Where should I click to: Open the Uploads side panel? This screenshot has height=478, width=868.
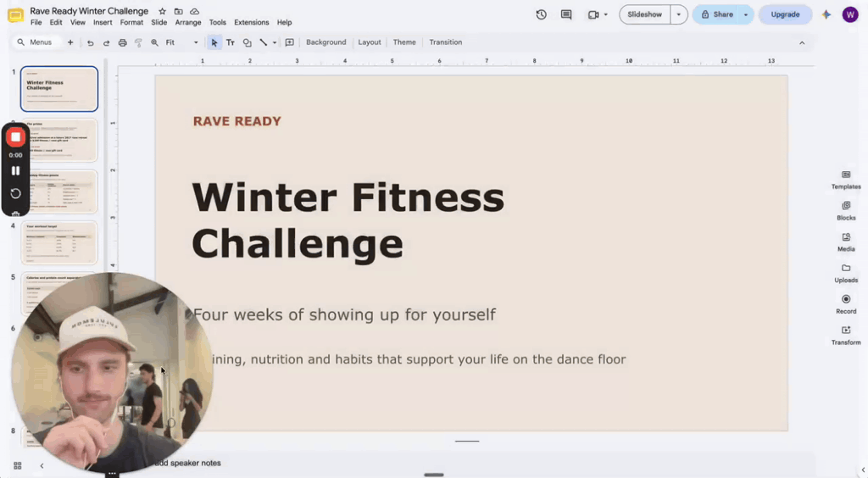pos(846,273)
